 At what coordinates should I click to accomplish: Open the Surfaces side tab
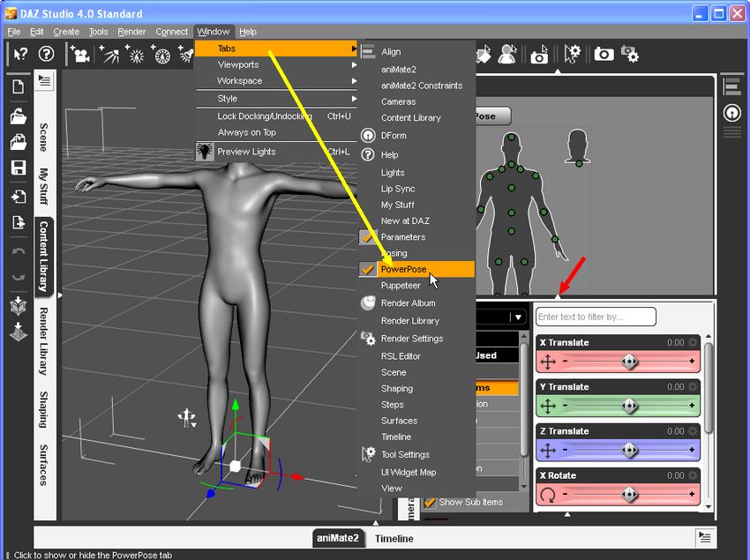click(x=44, y=465)
